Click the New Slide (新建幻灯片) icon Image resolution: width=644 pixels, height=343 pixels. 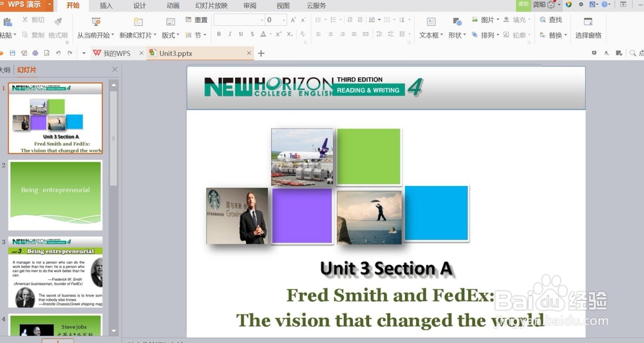pyautogui.click(x=138, y=21)
